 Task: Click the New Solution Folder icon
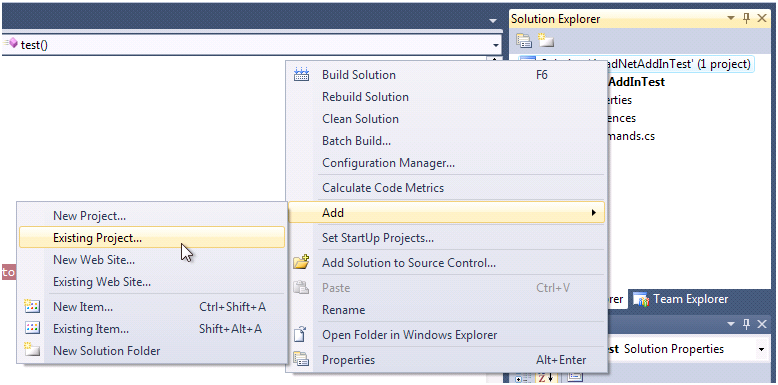[32, 350]
